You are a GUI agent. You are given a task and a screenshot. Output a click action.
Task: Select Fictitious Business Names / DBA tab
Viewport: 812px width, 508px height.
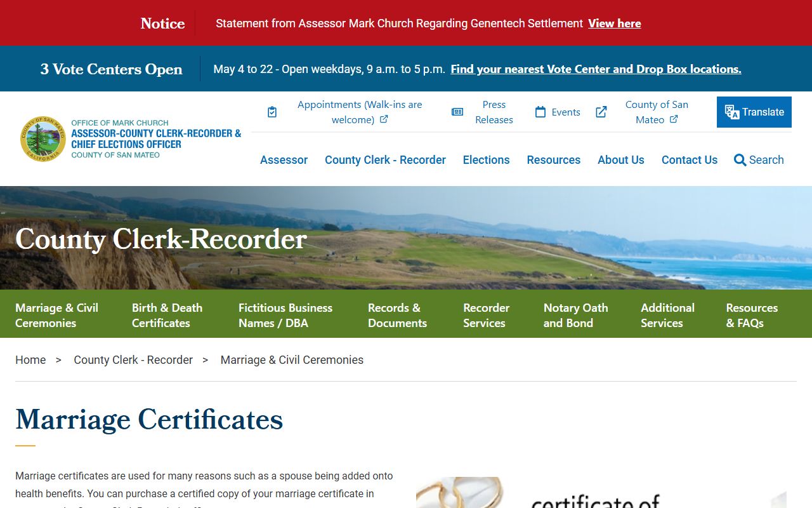click(x=285, y=315)
